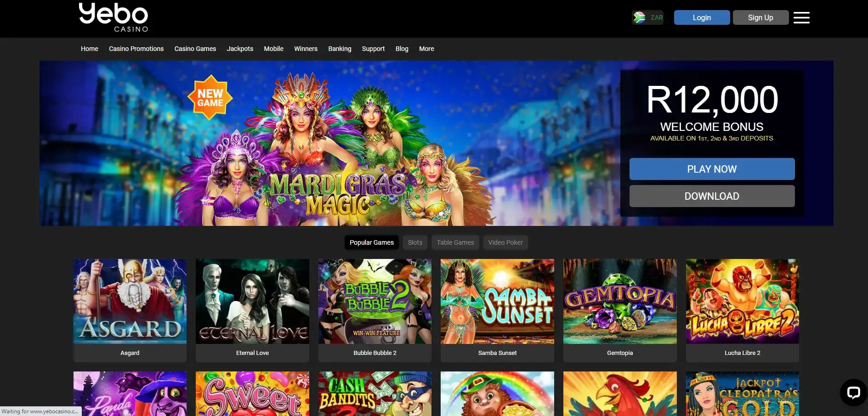
Task: Click the Play Now button
Action: pyautogui.click(x=712, y=169)
